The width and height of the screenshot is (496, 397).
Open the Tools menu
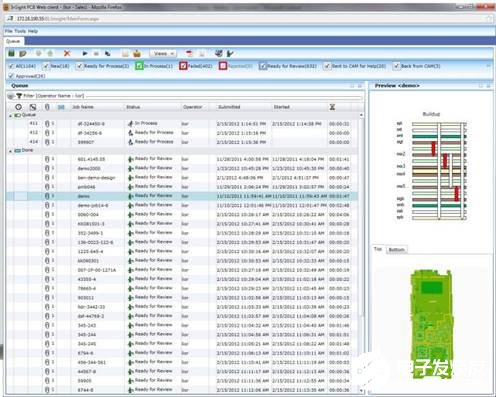click(x=20, y=31)
